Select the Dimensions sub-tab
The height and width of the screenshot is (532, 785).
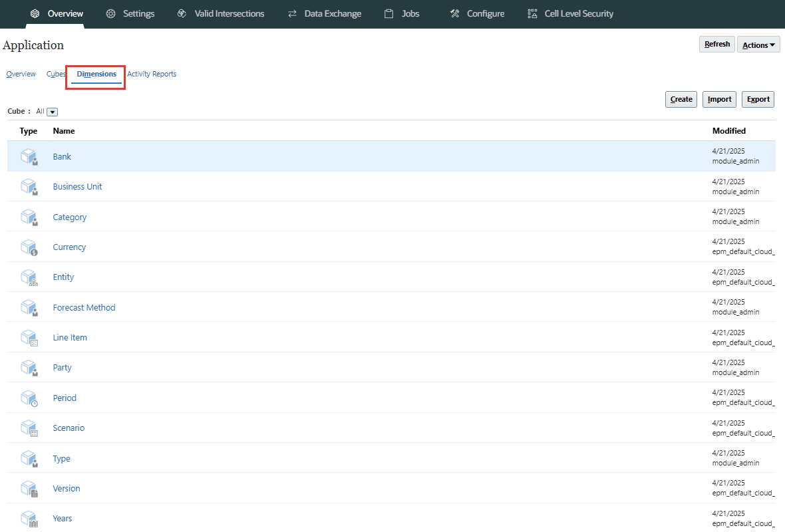[96, 74]
